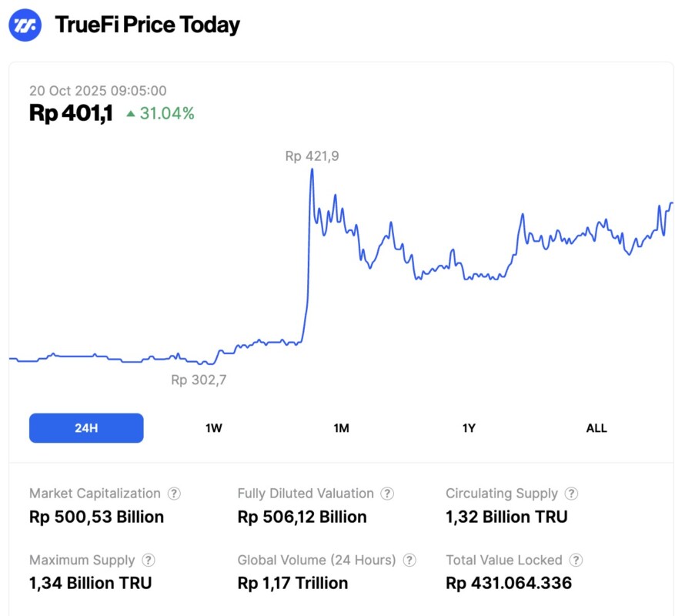Click the Rp 421,9 peak label
Screen dimensions: 675x616
[x=312, y=156]
